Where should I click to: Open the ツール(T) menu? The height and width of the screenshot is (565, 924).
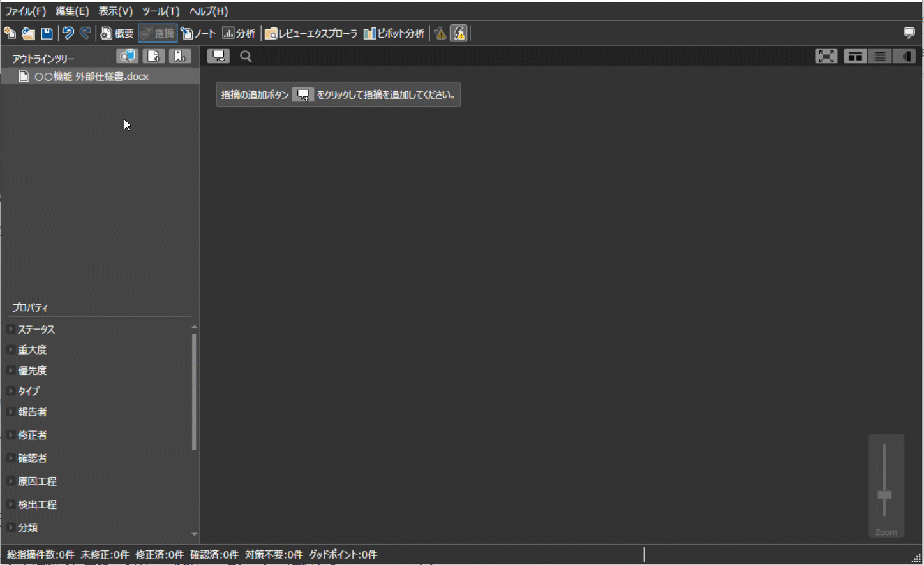pyautogui.click(x=161, y=11)
